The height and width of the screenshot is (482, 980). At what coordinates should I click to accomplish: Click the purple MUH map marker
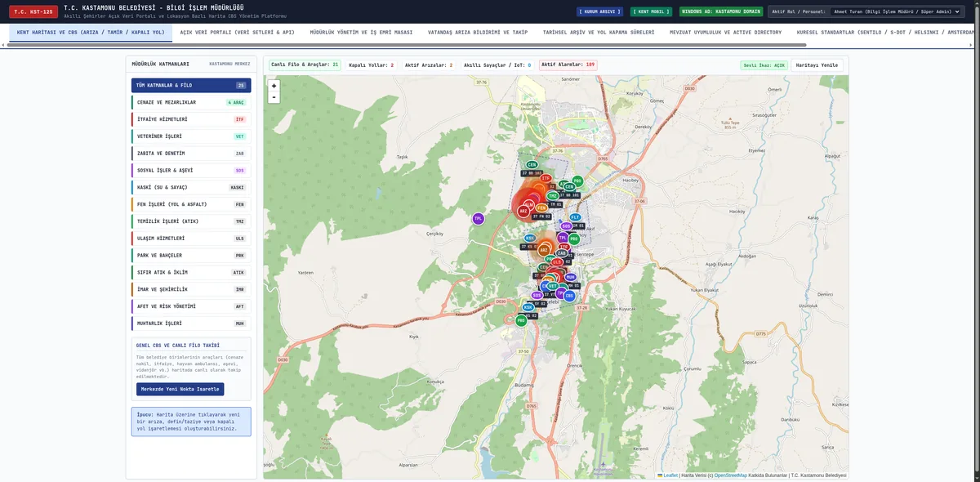point(570,277)
